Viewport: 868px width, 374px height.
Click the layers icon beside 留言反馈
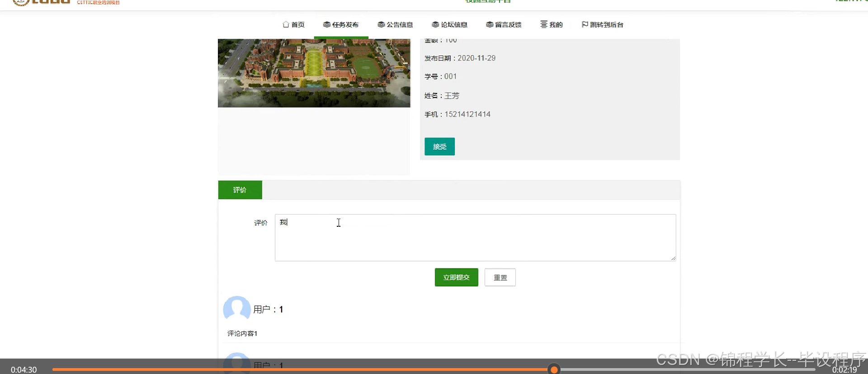489,24
